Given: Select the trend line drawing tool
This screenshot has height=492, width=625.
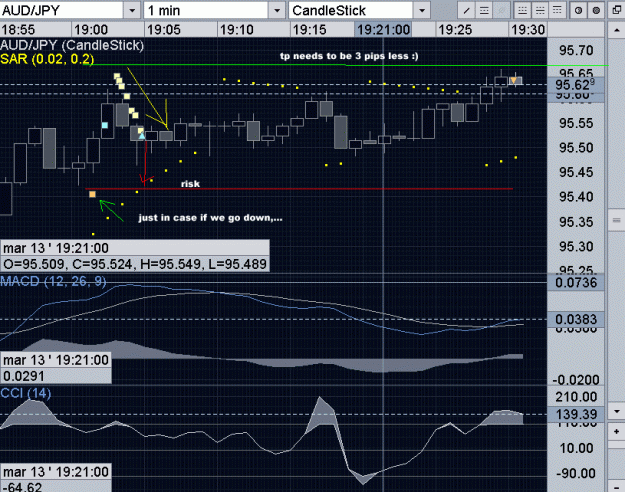Looking at the screenshot, I should [x=466, y=11].
